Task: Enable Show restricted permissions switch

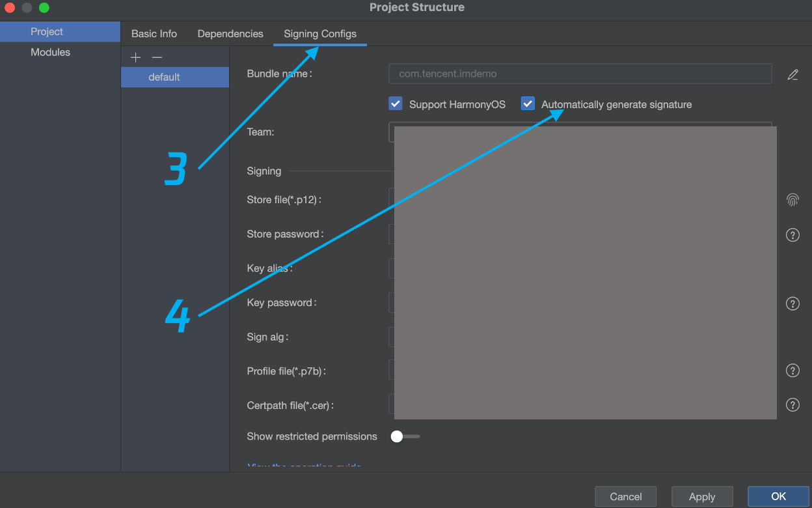Action: tap(405, 436)
